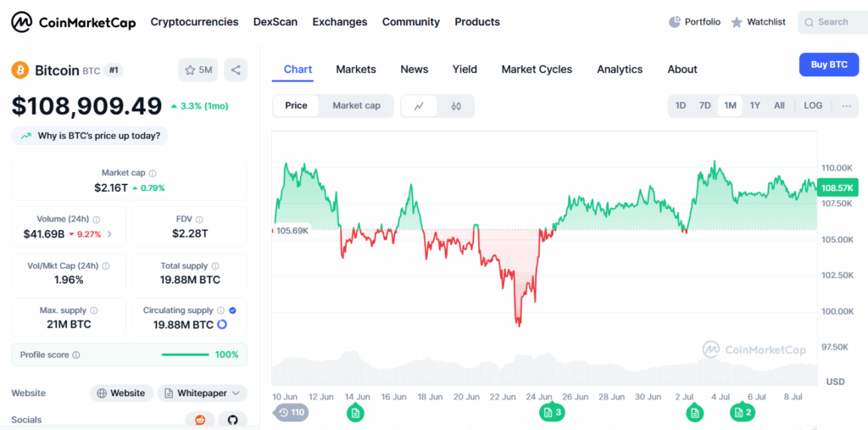Screen dimensions: 868x430
Task: Set chart range to All
Action: pyautogui.click(x=780, y=105)
